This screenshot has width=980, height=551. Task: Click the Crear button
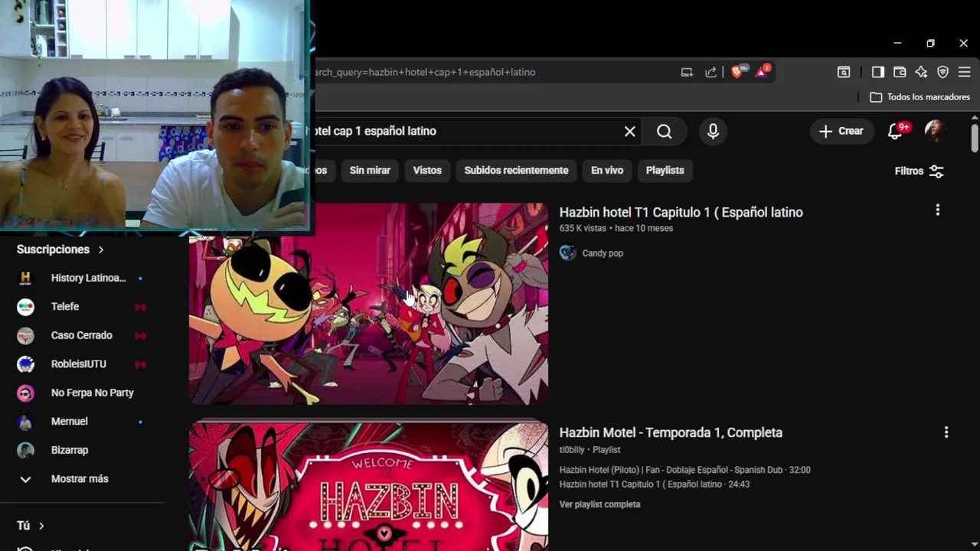click(x=841, y=131)
